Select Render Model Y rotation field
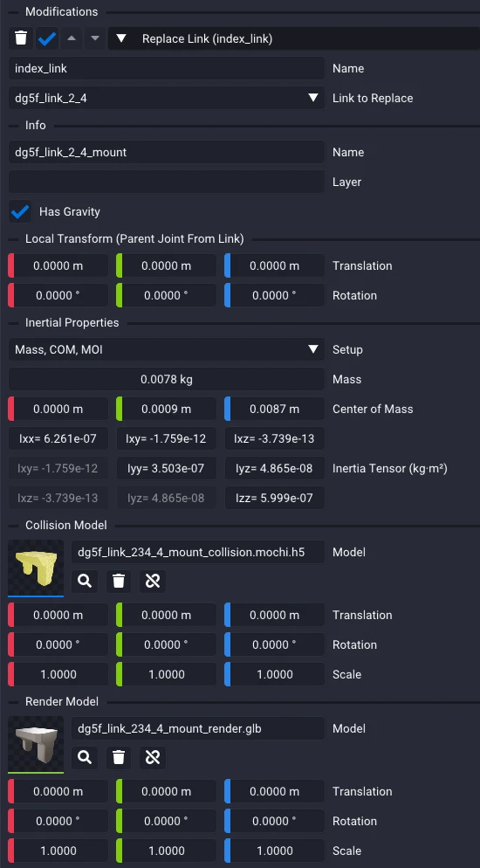The image size is (480, 868). point(166,821)
